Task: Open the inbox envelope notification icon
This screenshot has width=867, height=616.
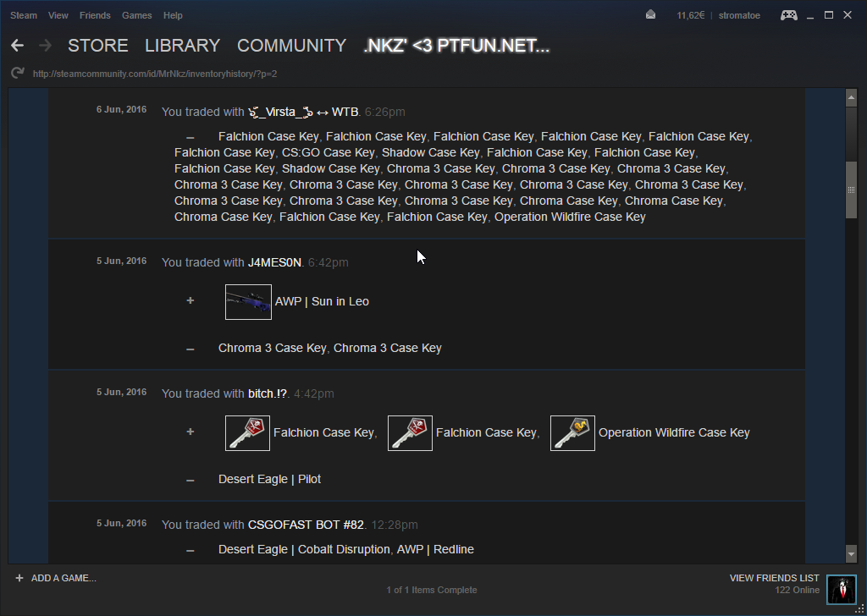Action: [650, 15]
